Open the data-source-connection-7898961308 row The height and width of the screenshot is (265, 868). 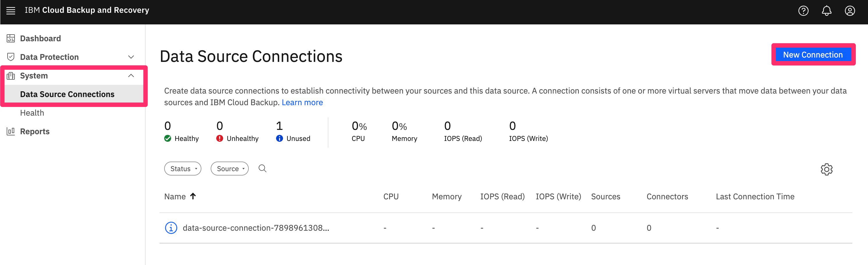coord(256,228)
